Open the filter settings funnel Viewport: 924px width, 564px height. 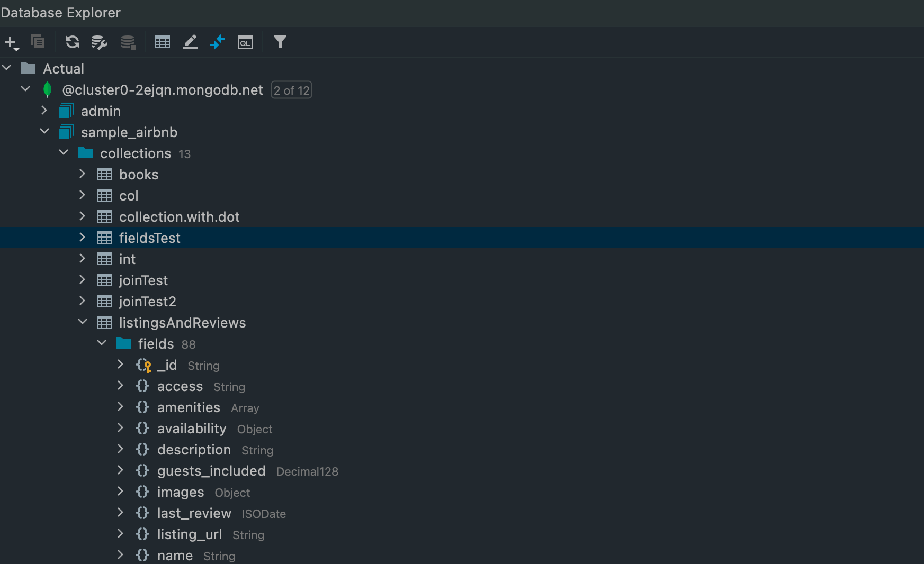coord(280,42)
